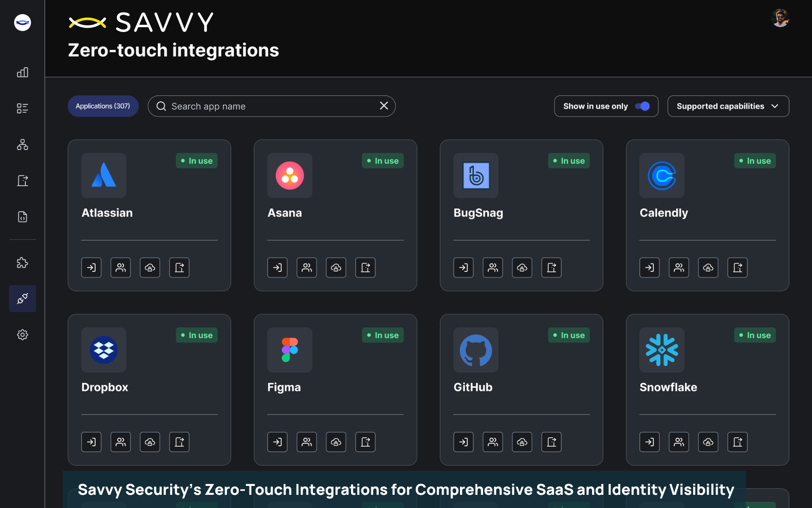The width and height of the screenshot is (812, 508).
Task: Focus the Search app name field
Action: coord(272,106)
